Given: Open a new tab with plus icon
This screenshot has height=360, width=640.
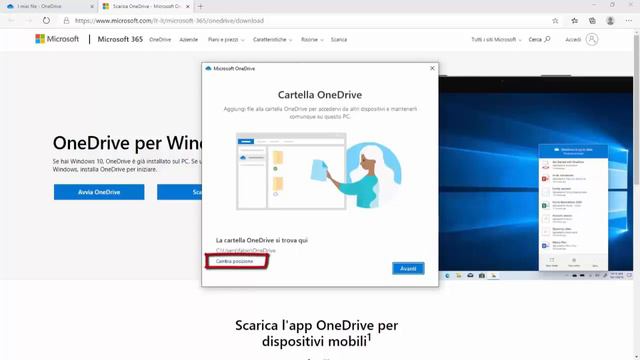Looking at the screenshot, I should pyautogui.click(x=200, y=6).
